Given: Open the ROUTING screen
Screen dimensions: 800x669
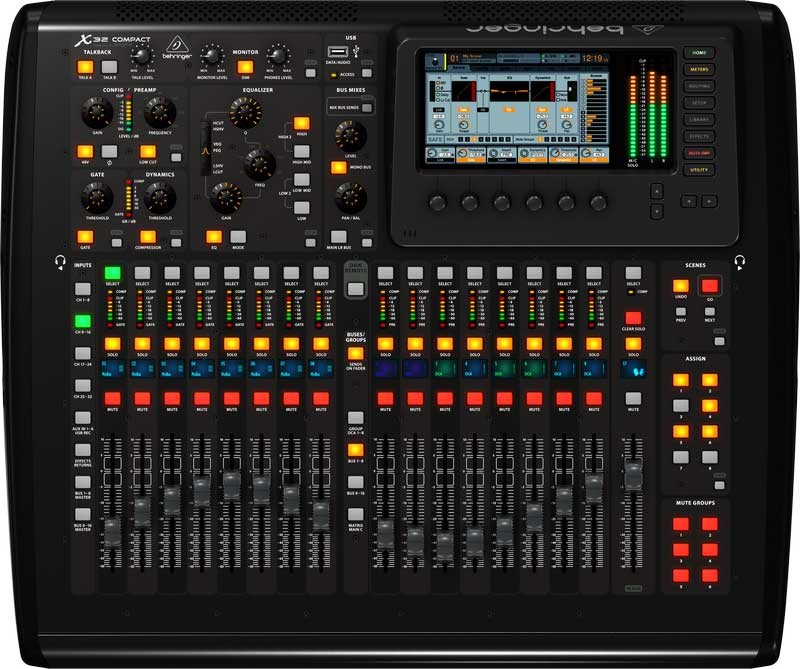Looking at the screenshot, I should 699,86.
